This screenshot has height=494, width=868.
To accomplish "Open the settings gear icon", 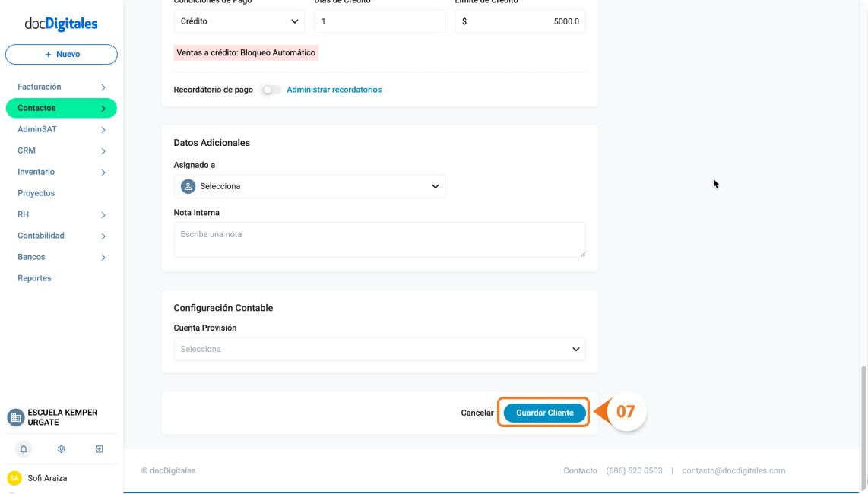I will [x=62, y=449].
